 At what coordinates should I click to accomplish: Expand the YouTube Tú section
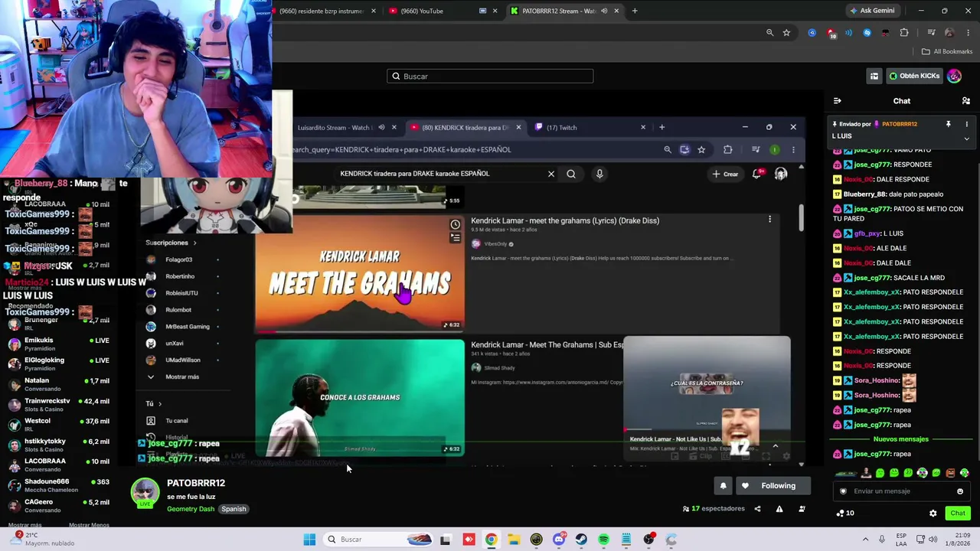153,403
